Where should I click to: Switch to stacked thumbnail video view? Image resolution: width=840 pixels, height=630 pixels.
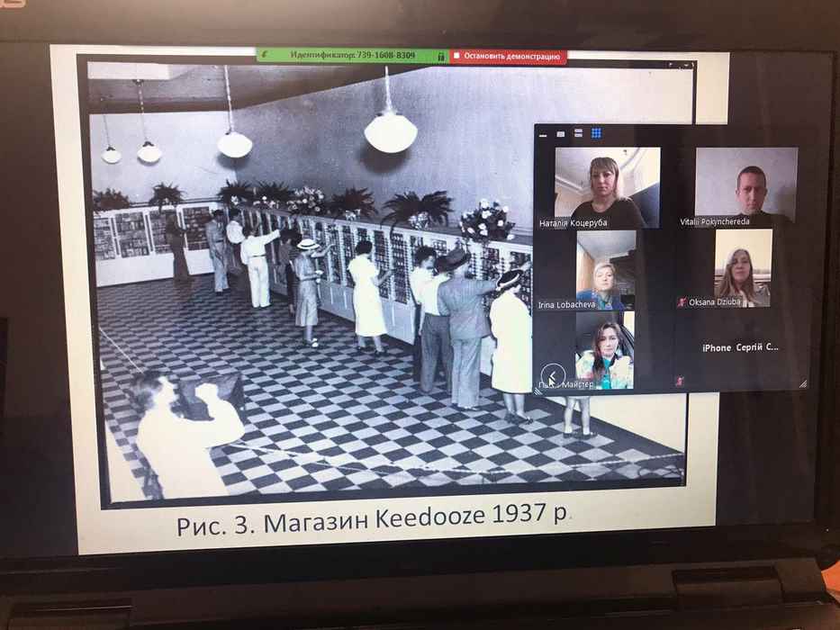(x=578, y=134)
